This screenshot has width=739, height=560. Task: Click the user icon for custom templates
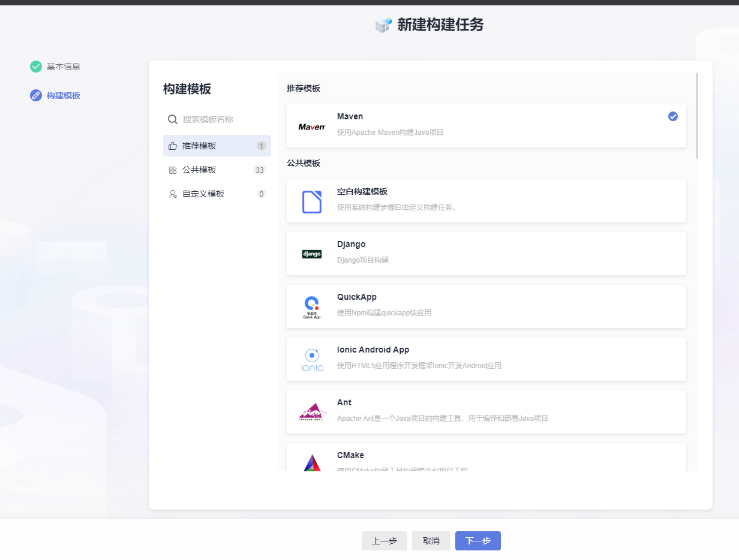click(173, 194)
